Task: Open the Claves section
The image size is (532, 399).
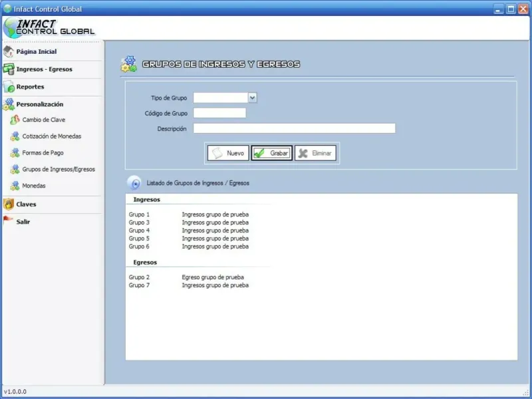Action: click(26, 204)
